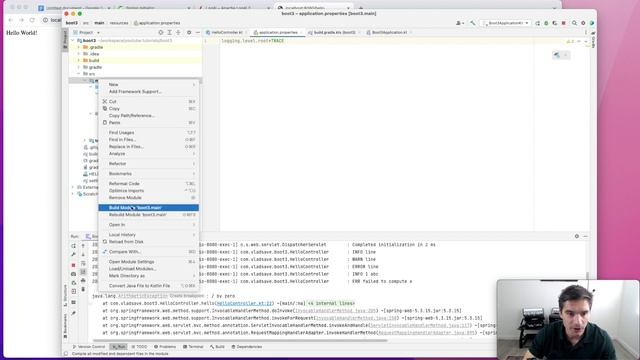Choose Find Usages in context menu

149,133
